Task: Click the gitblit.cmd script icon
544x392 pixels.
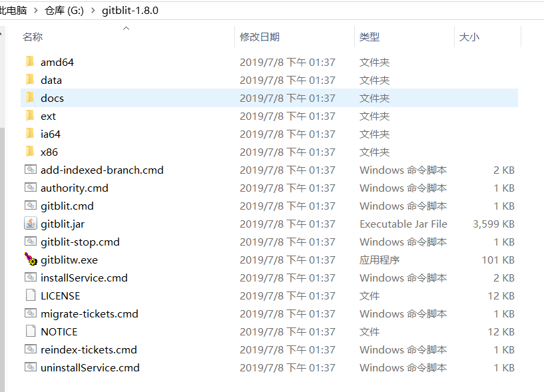Action: pos(31,206)
